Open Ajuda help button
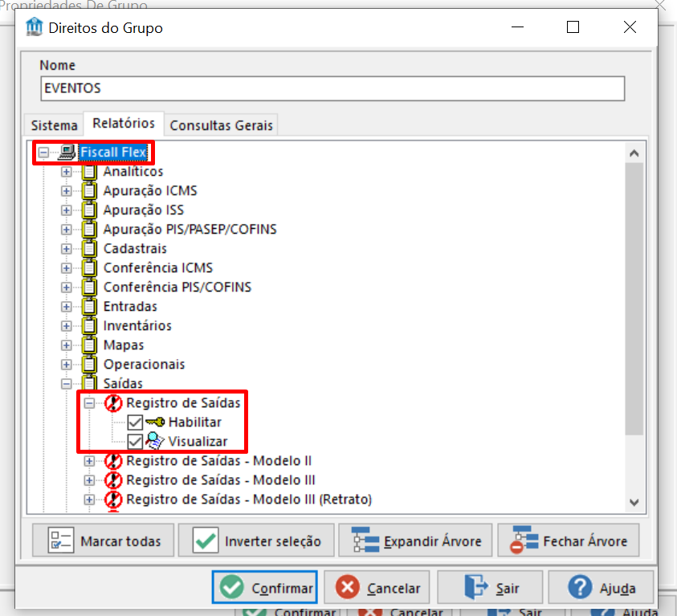The height and width of the screenshot is (616, 677). 601,588
